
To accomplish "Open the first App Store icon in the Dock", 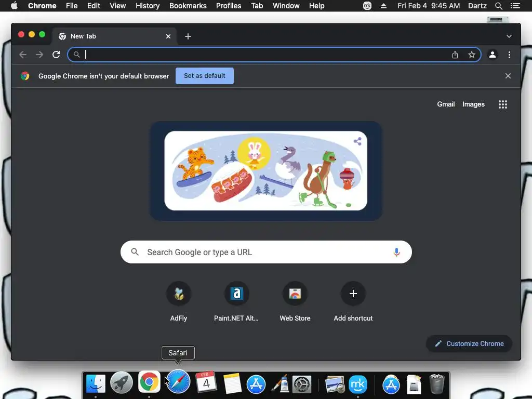I will [x=256, y=384].
